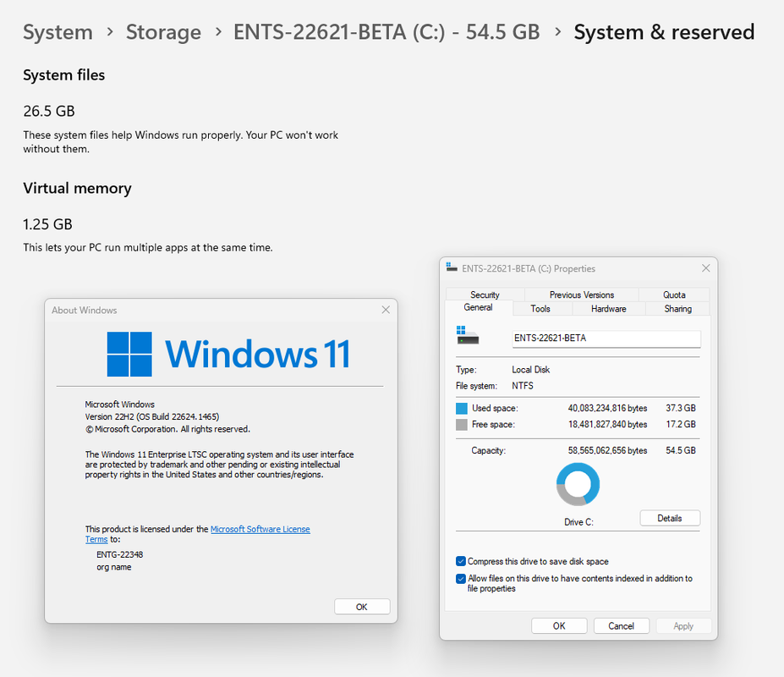Click the drive icon beside the name field
784x677 pixels.
tap(468, 335)
